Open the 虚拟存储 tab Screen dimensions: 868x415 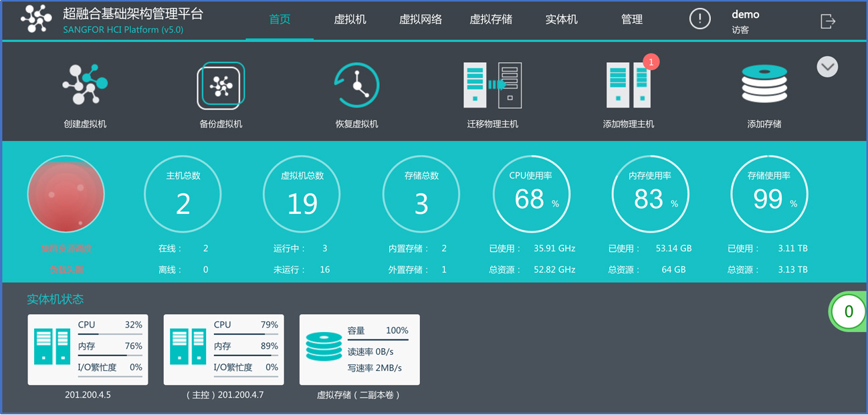tap(491, 19)
